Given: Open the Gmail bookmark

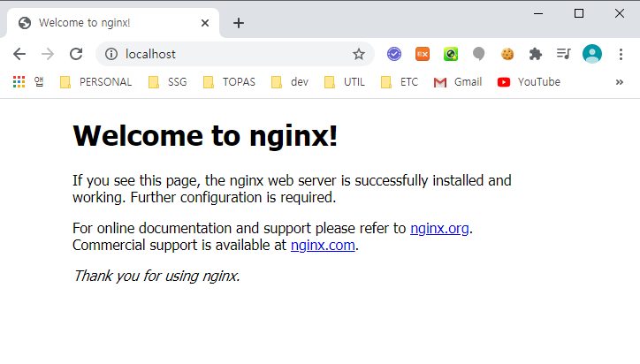Looking at the screenshot, I should (x=458, y=82).
